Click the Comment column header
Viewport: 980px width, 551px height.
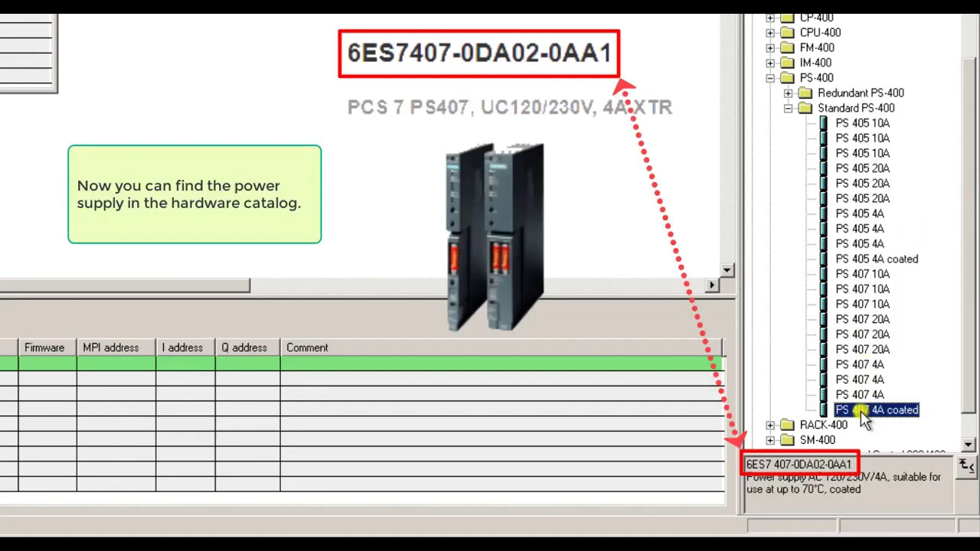(x=501, y=347)
